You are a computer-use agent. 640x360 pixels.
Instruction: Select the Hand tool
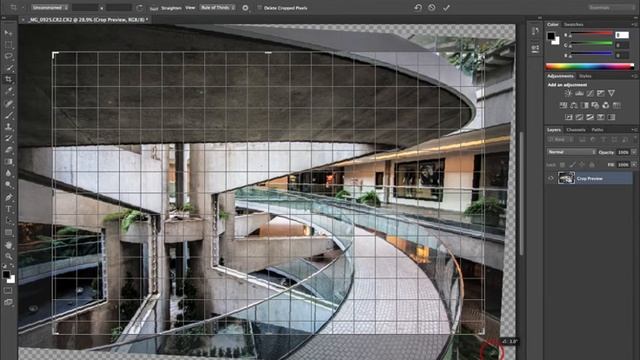click(8, 245)
